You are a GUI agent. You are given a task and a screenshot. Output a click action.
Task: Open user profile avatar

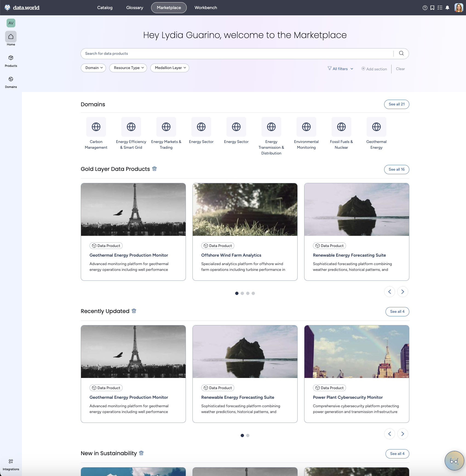click(x=459, y=8)
